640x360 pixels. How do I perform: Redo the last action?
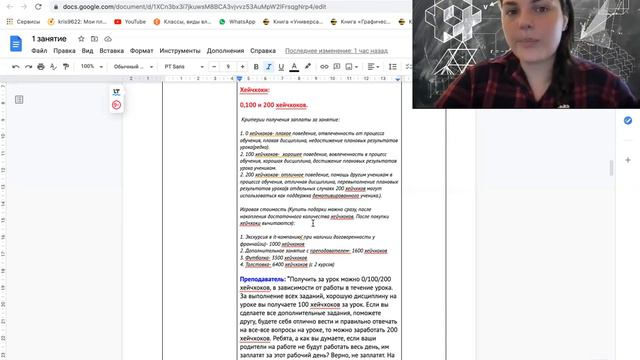(28, 67)
